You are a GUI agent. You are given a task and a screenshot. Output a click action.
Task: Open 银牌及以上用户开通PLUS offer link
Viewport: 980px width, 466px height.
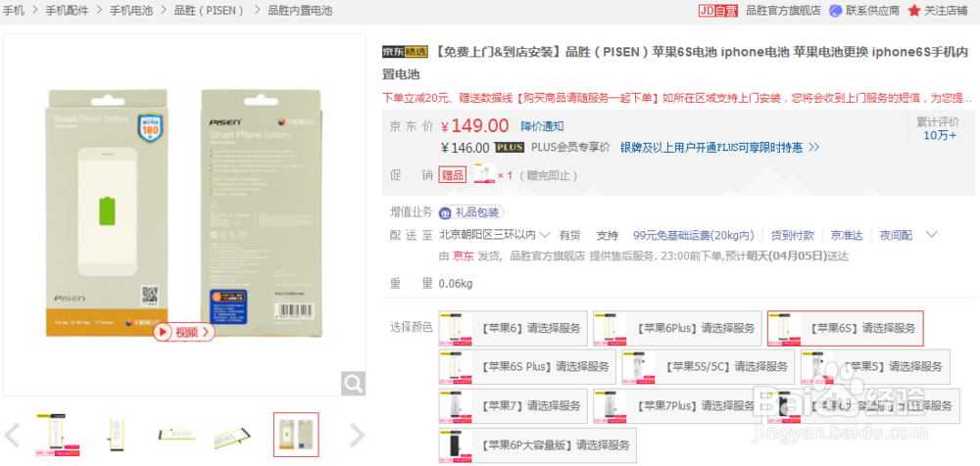tap(719, 148)
